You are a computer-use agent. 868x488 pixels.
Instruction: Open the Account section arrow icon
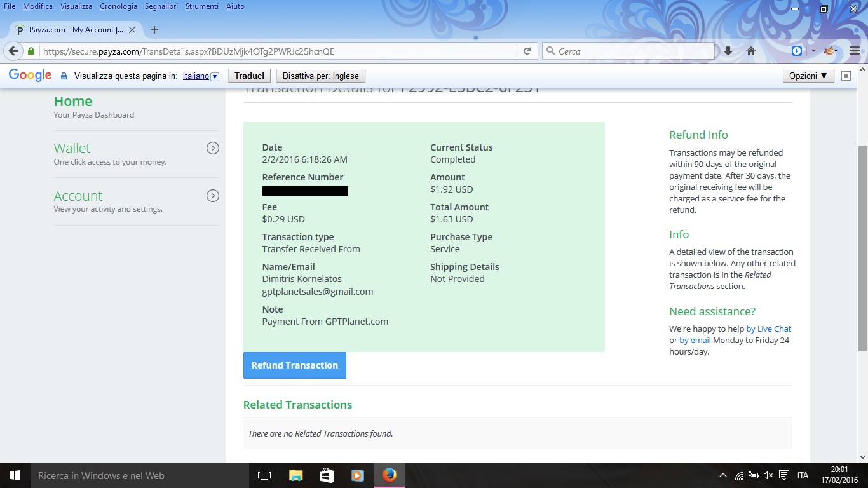tap(213, 196)
